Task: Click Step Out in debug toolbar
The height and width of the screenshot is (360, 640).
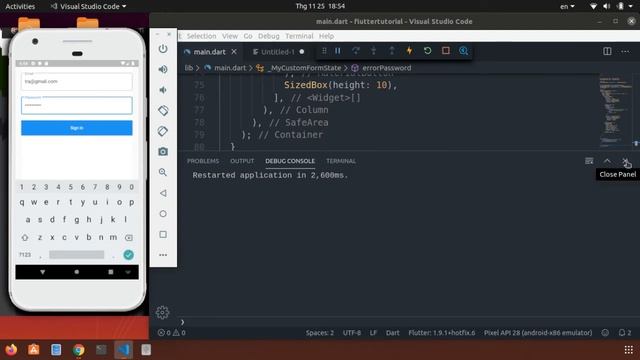Action: (x=391, y=51)
